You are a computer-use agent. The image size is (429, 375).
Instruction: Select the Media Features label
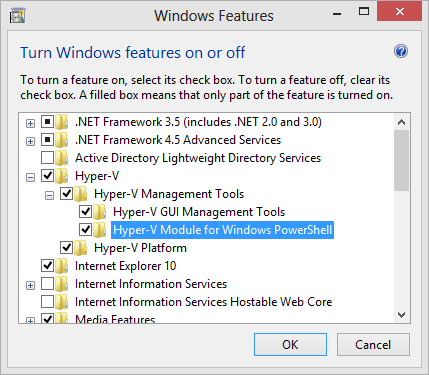(x=115, y=319)
